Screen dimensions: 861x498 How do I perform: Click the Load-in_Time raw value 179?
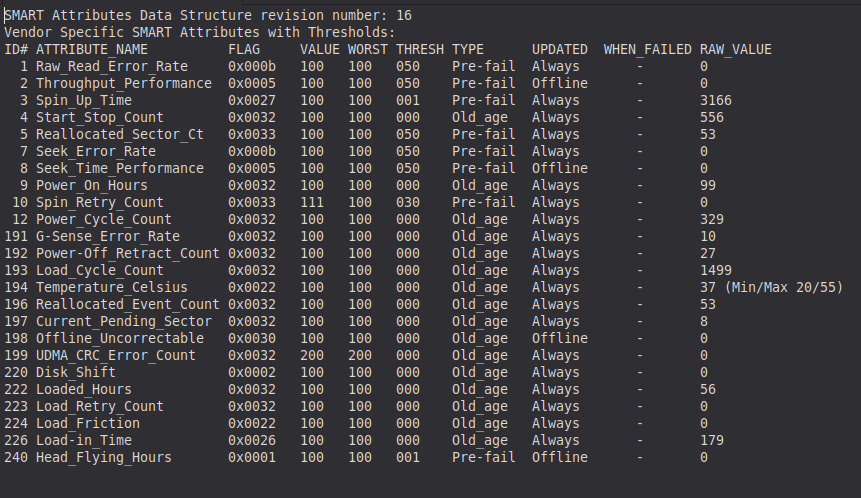712,441
